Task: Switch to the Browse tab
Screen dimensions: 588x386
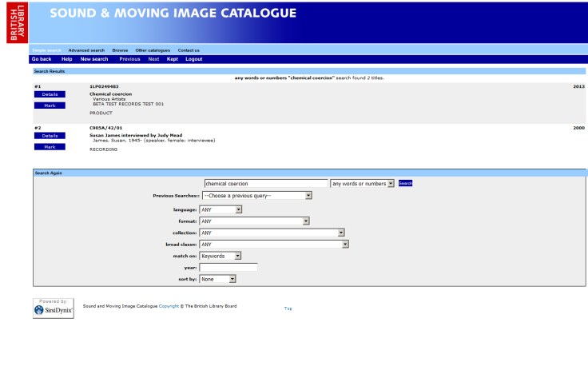Action: click(x=120, y=50)
